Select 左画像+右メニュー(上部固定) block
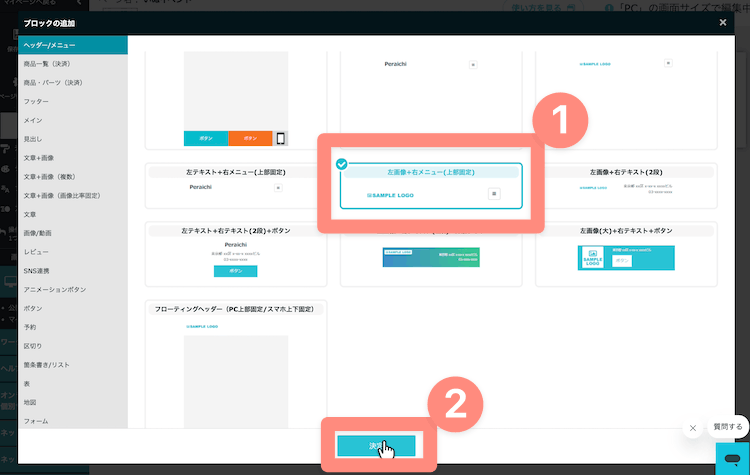This screenshot has width=750, height=475. click(x=431, y=186)
